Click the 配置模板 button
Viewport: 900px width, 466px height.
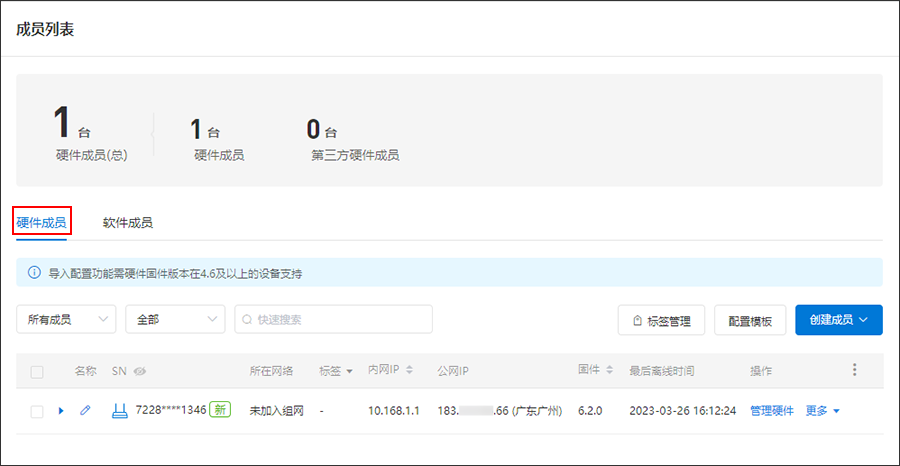[x=750, y=320]
